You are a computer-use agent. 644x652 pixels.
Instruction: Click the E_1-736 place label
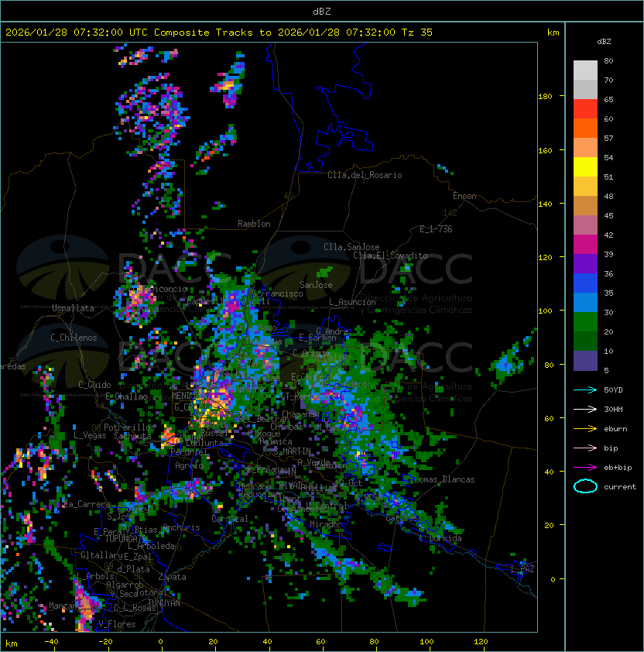436,229
